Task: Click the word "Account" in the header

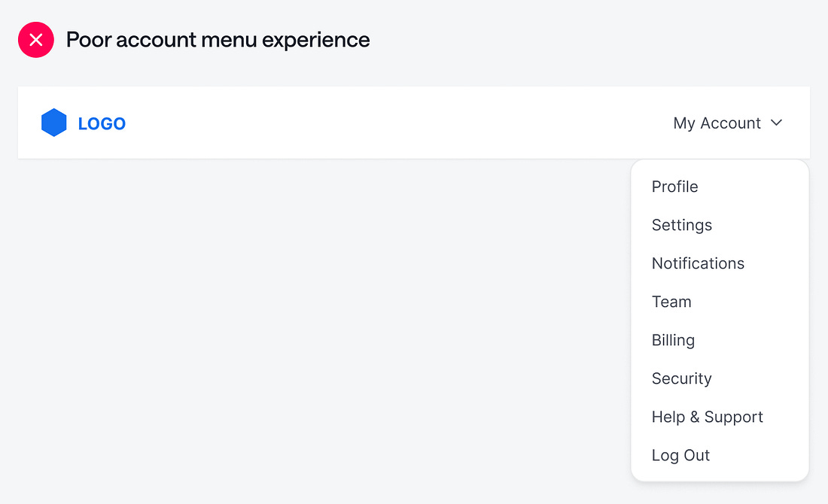Action: tap(730, 123)
